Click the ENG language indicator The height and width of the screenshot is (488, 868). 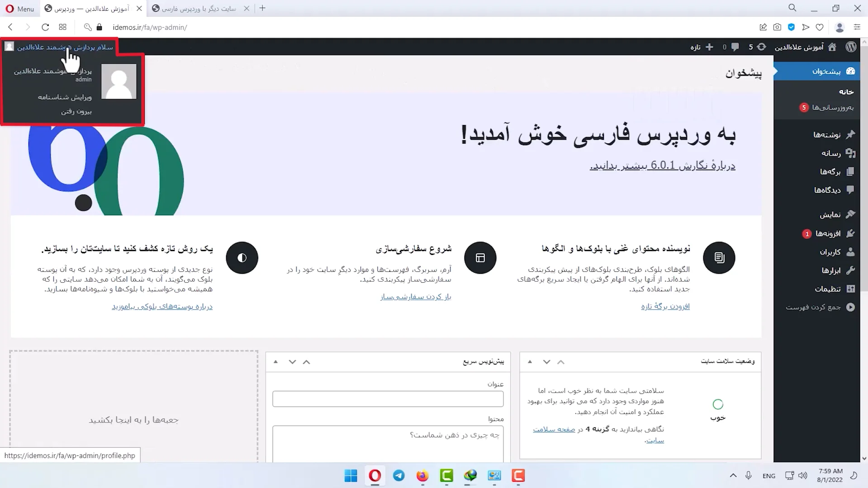coord(768,476)
